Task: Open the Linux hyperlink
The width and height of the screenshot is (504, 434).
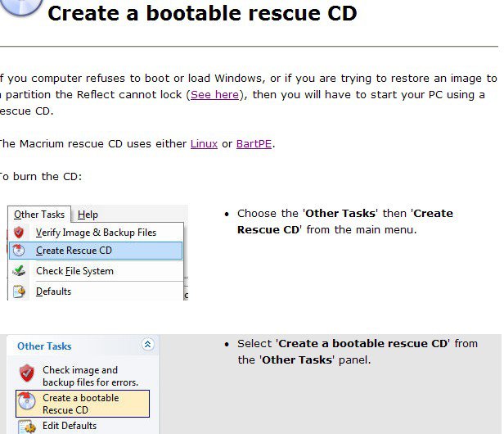Action: click(x=204, y=143)
